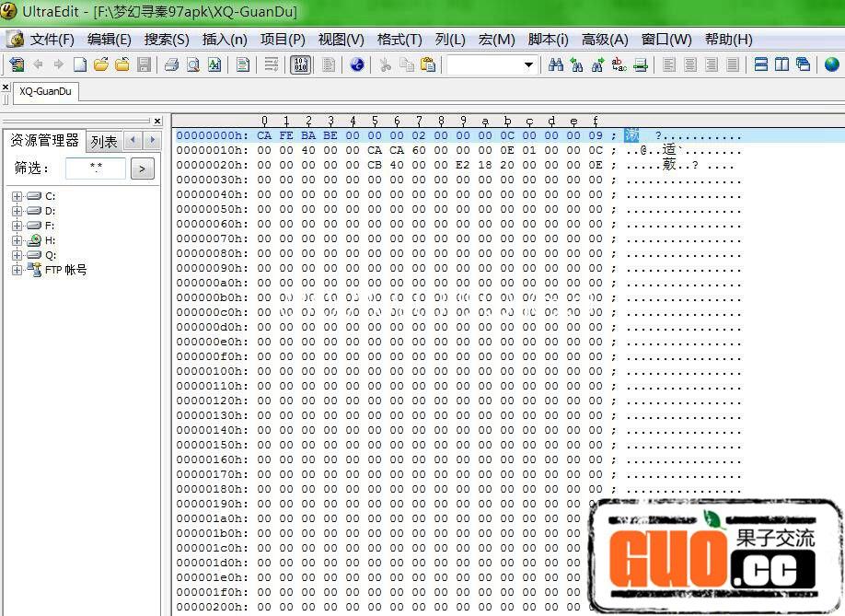Open the 格式(T) menu
This screenshot has width=845, height=616.
(x=399, y=40)
